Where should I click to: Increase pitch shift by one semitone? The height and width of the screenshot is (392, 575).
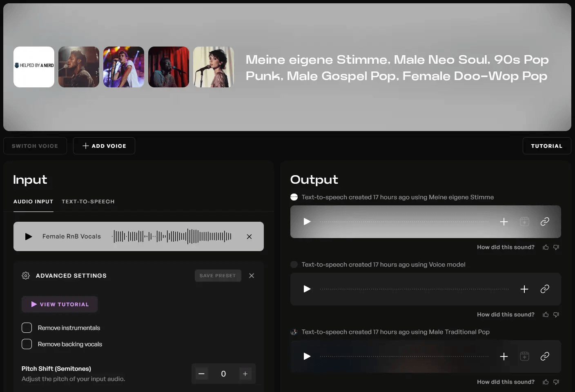[x=245, y=374]
